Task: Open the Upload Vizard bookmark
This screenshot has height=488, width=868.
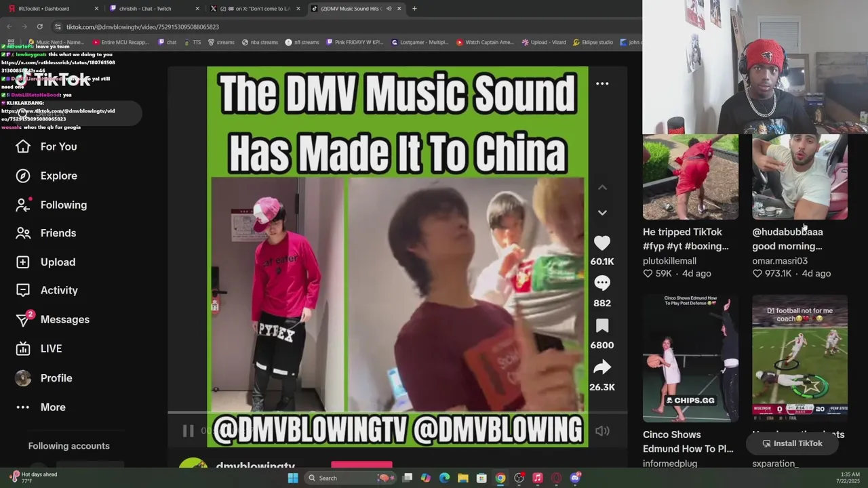Action: (545, 42)
